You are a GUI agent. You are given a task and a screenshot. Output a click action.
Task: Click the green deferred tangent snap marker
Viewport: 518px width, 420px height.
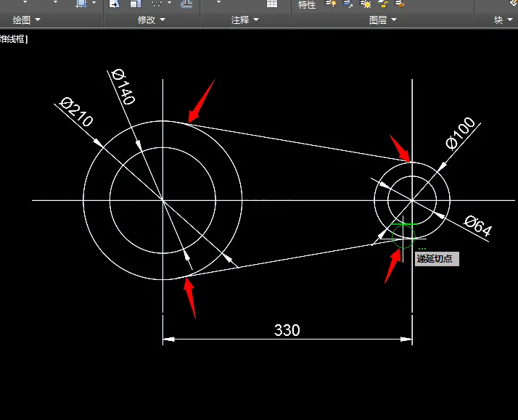coord(403,236)
